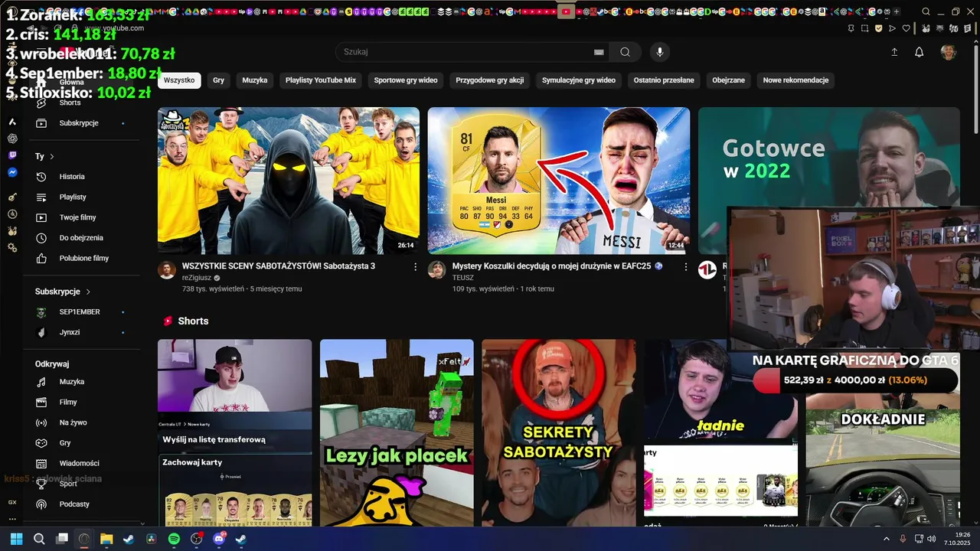The width and height of the screenshot is (980, 551).
Task: Open Filmy under Odkrywaj
Action: click(x=80, y=402)
